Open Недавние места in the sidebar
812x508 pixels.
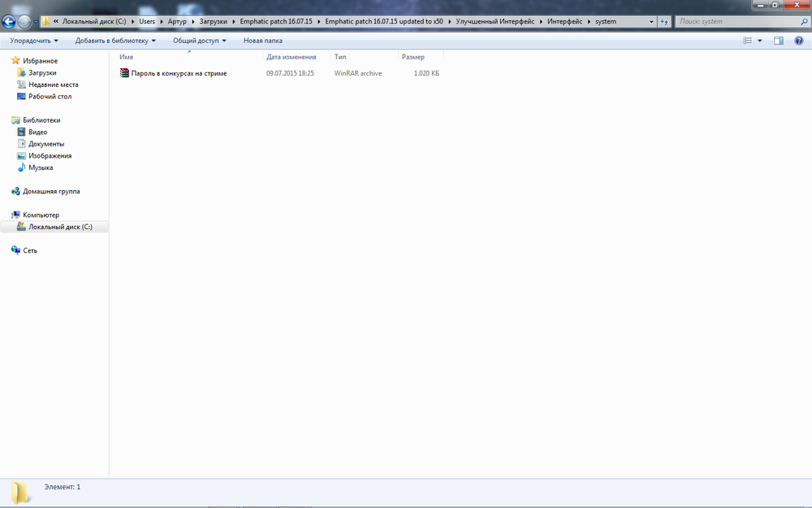coord(53,85)
